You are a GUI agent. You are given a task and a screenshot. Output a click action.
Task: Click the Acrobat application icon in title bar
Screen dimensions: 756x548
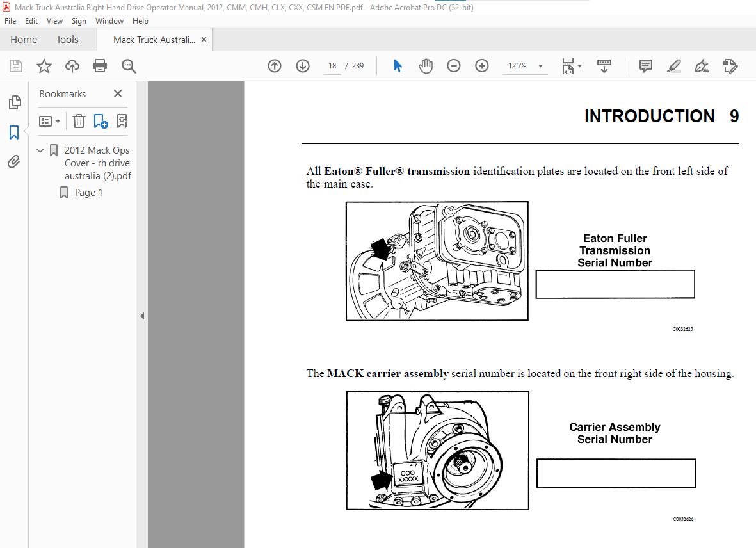pos(6,7)
